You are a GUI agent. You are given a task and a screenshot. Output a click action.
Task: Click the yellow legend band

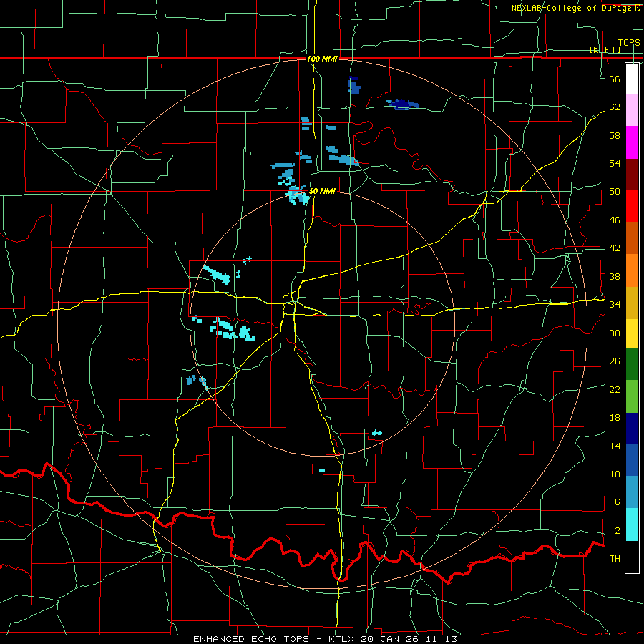(632, 333)
